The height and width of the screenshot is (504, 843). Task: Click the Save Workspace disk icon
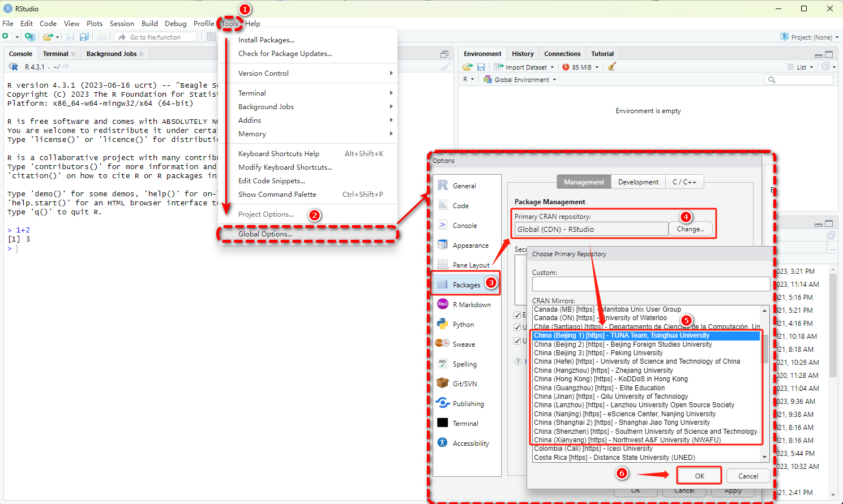pyautogui.click(x=481, y=67)
